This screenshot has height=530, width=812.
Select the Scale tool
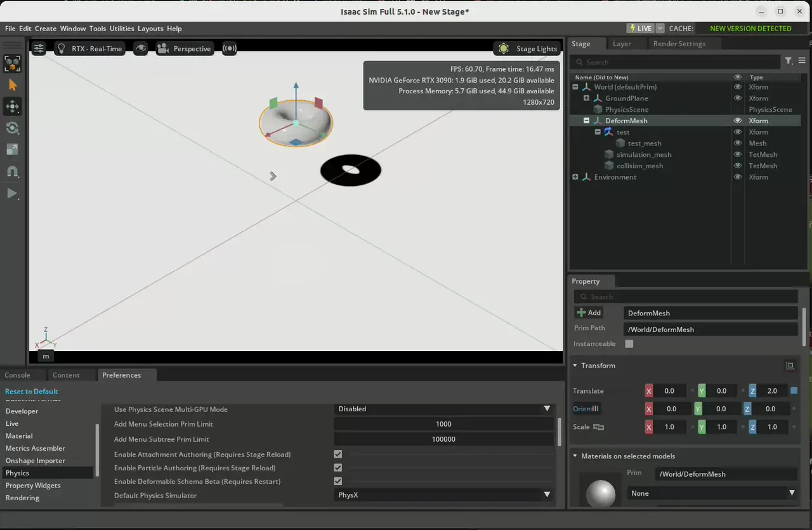coord(13,150)
